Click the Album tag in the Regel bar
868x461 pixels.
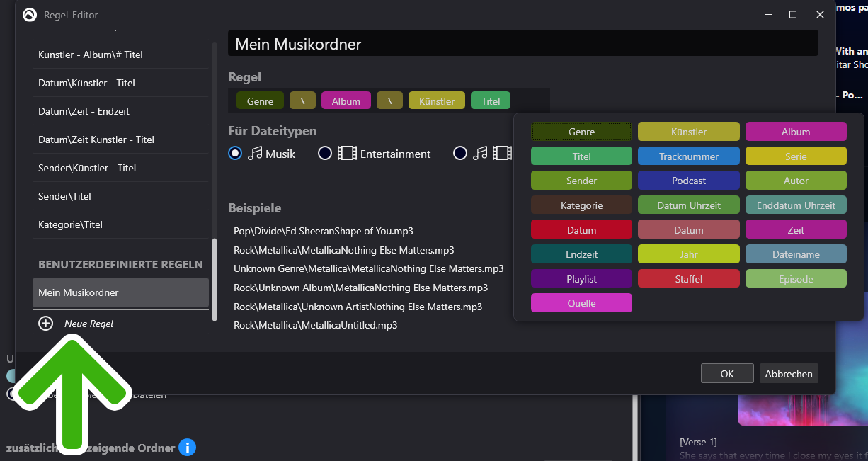click(x=346, y=101)
